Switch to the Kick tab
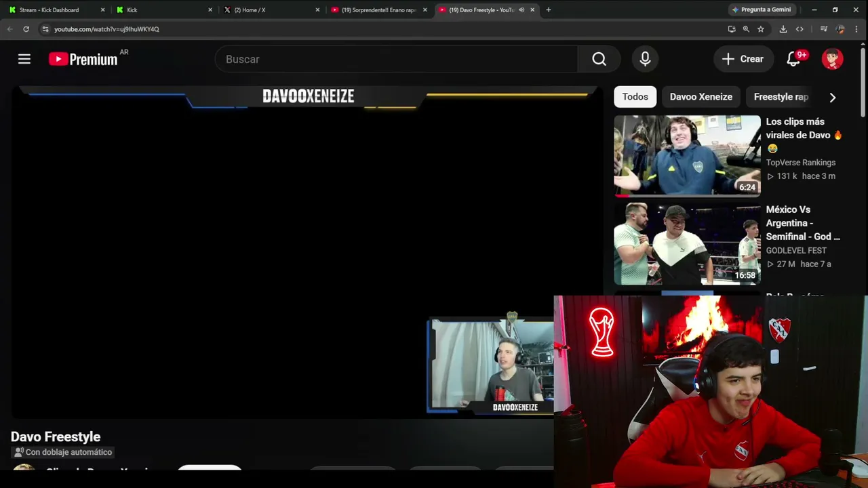This screenshot has height=488, width=868. click(x=163, y=10)
